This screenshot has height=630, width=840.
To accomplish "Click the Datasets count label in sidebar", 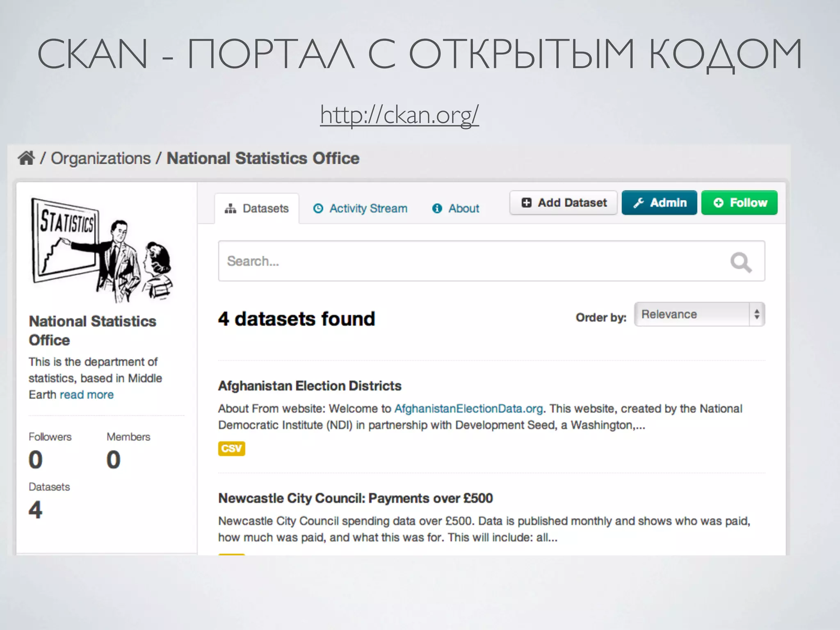I will point(49,487).
